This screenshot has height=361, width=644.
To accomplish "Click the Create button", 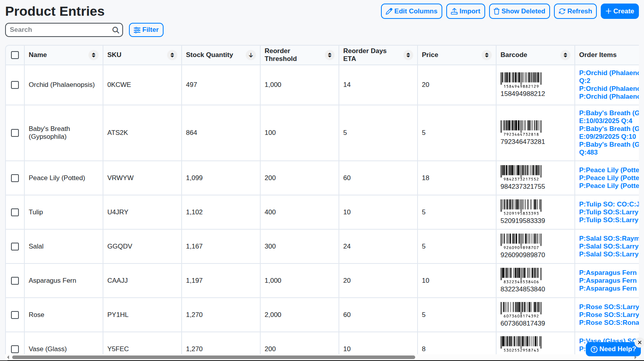I will click(x=620, y=11).
